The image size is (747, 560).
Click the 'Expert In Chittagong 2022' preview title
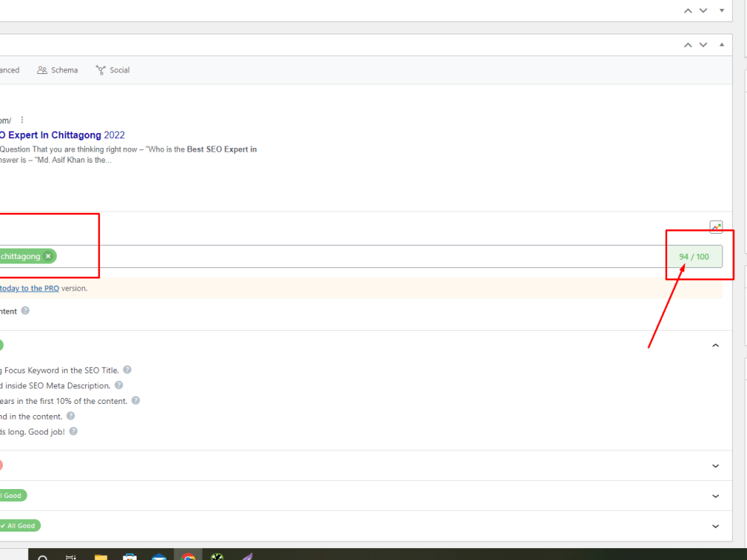pyautogui.click(x=63, y=135)
